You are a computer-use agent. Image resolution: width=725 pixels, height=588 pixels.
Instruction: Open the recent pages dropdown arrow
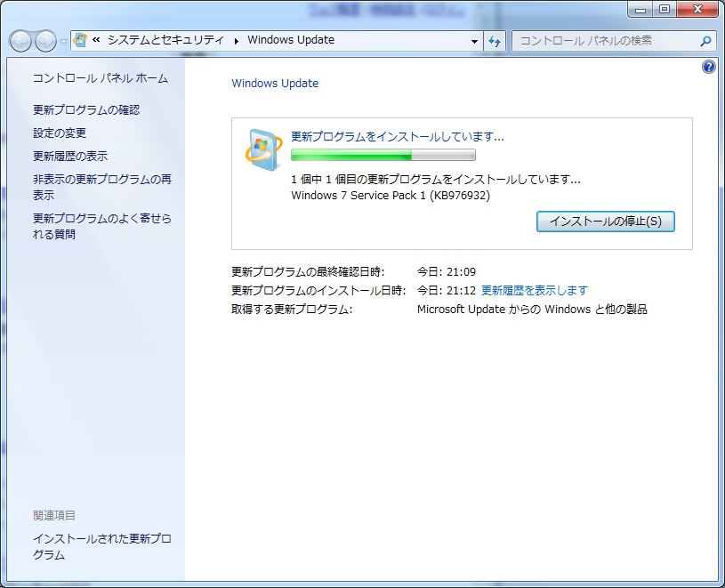point(63,42)
